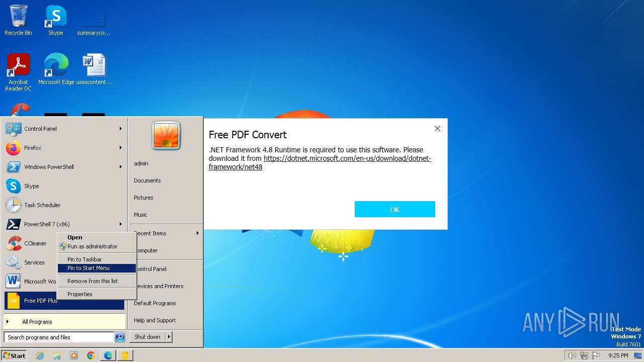Choose Run as administrator in context menu
This screenshot has height=362, width=644.
click(x=97, y=246)
